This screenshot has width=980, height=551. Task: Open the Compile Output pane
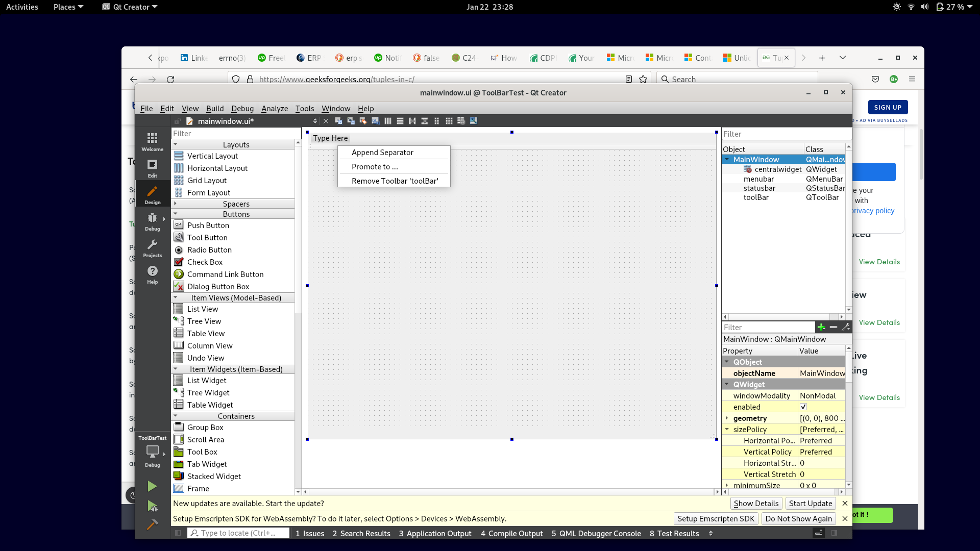click(x=511, y=533)
